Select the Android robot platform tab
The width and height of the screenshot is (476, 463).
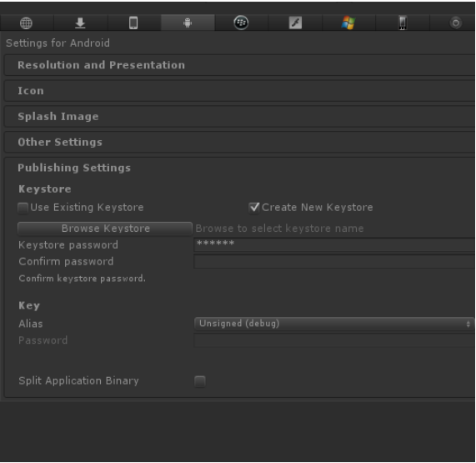click(188, 23)
